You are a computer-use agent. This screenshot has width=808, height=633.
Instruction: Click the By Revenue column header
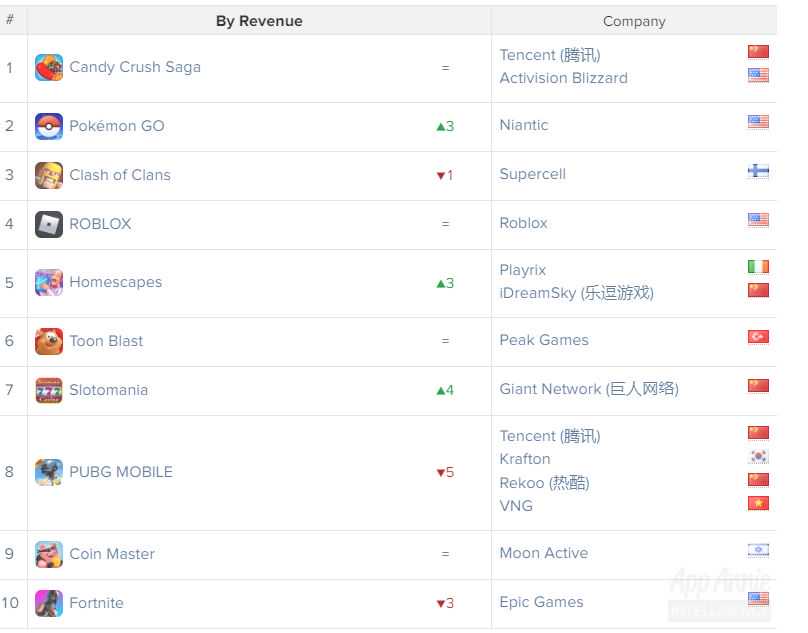tap(259, 21)
